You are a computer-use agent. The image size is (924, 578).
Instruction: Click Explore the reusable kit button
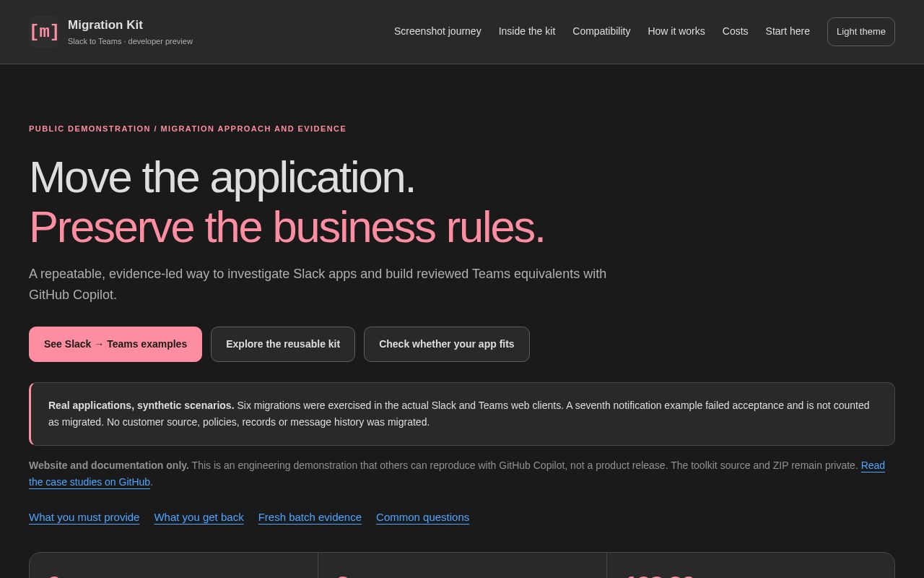pos(283,344)
